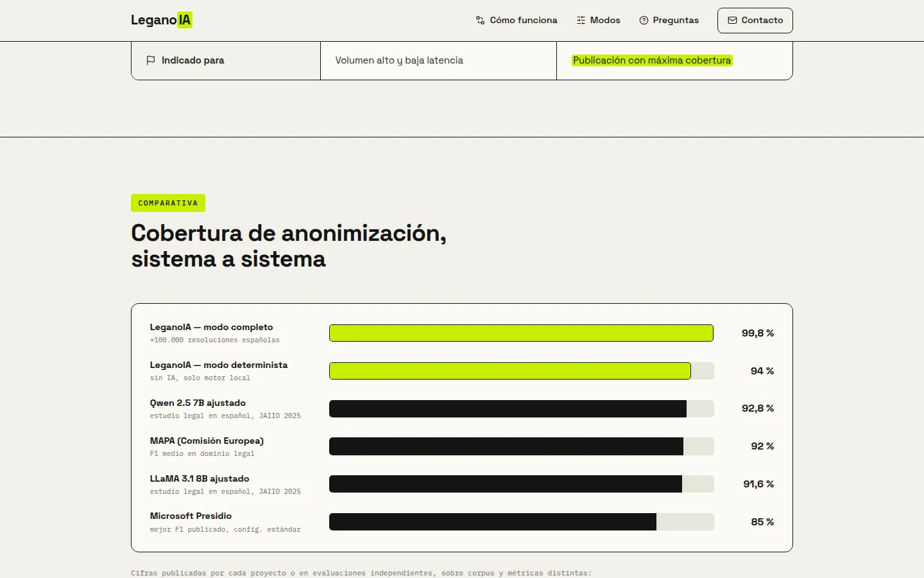
Task: Click the cell Volumen alto y baja latencia
Action: 438,60
